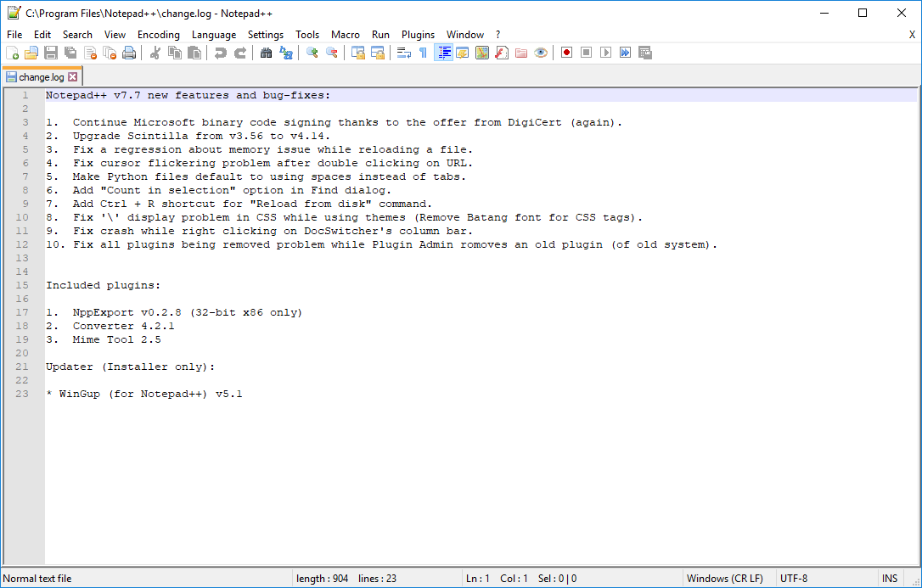The height and width of the screenshot is (588, 922).
Task: Click line number 23 in margin
Action: pos(22,394)
